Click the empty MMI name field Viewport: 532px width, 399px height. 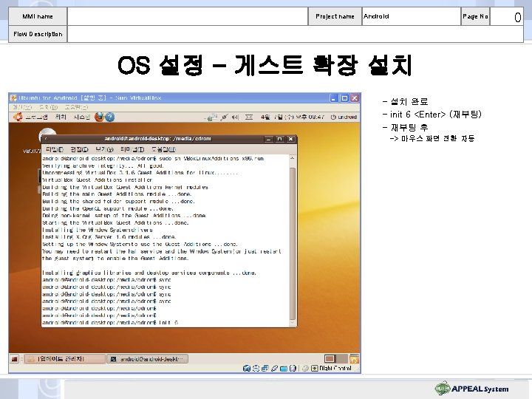[188, 16]
